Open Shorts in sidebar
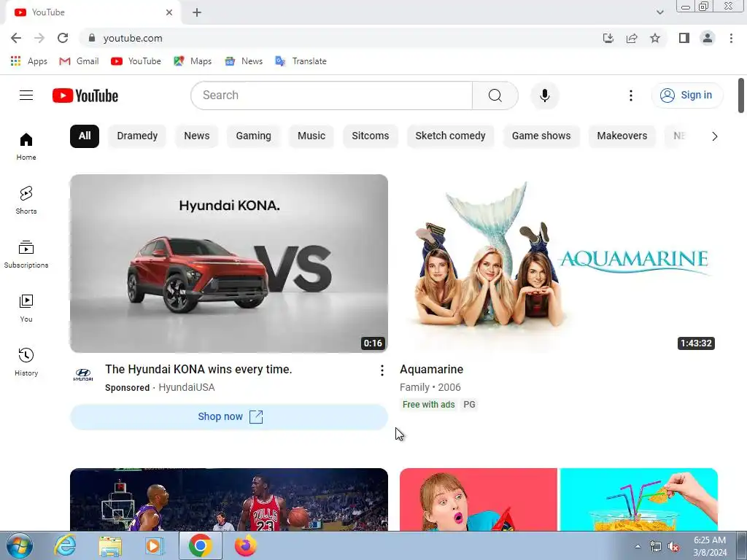 point(26,201)
